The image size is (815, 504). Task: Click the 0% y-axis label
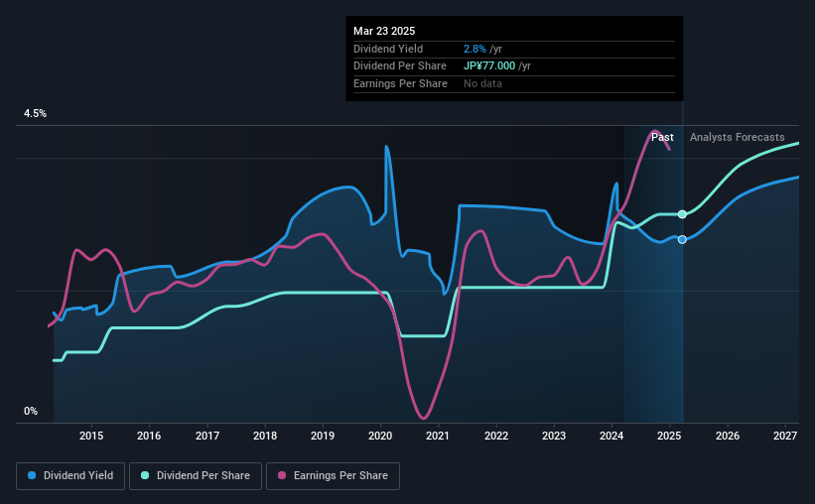[x=31, y=411]
